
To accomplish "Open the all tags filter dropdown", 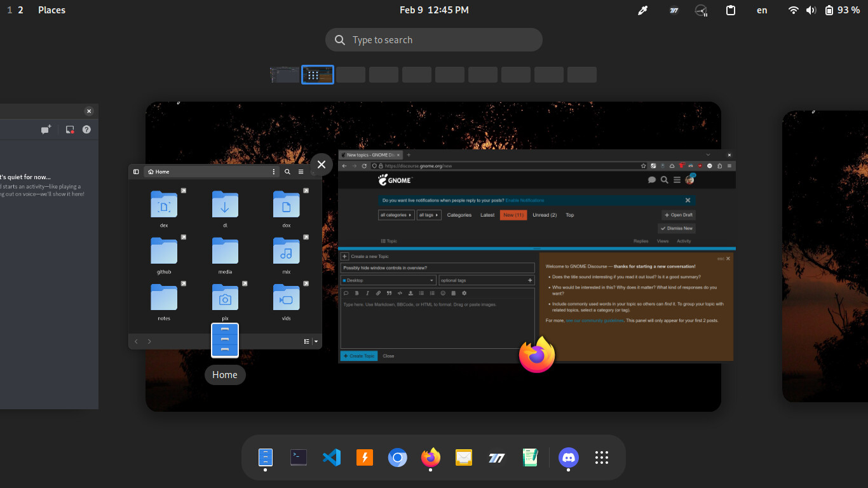I will click(x=429, y=215).
